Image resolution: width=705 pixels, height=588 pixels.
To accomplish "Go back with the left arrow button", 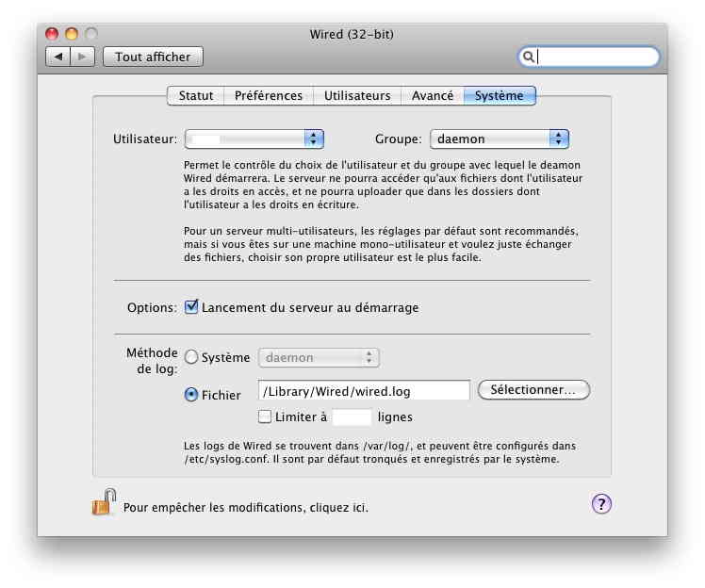I will point(58,57).
